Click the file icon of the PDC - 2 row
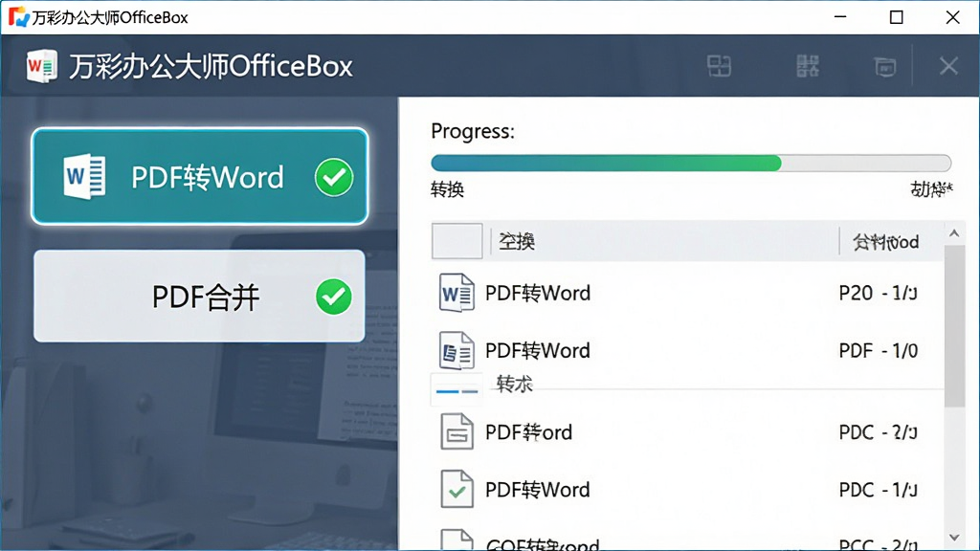Screen dimensions: 980x551 pos(457,431)
